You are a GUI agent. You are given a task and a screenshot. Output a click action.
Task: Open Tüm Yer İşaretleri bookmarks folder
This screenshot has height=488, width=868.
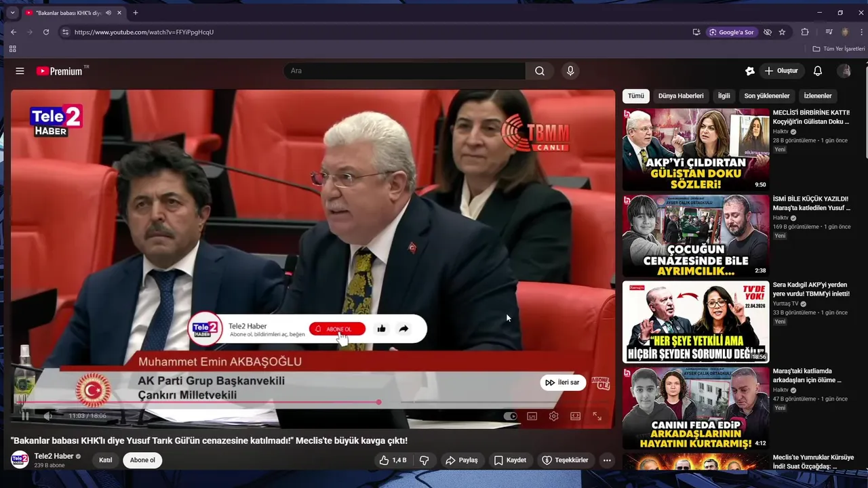(x=839, y=49)
